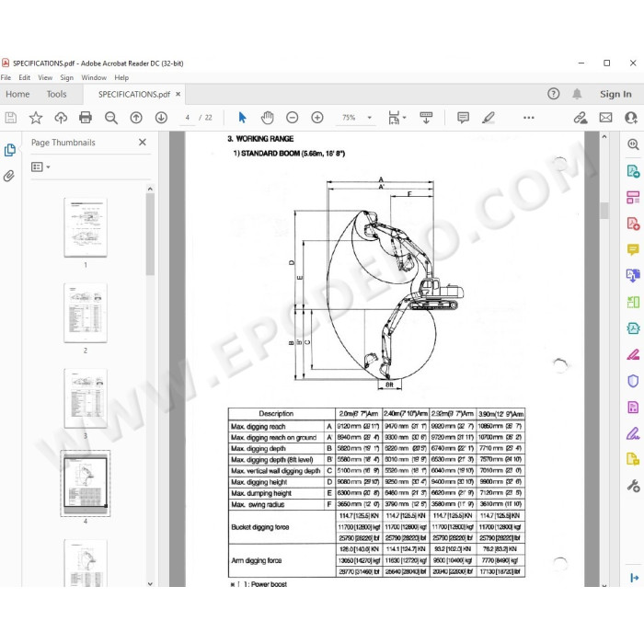Add a bookmark with the star icon
This screenshot has width=644, height=644.
(x=36, y=118)
